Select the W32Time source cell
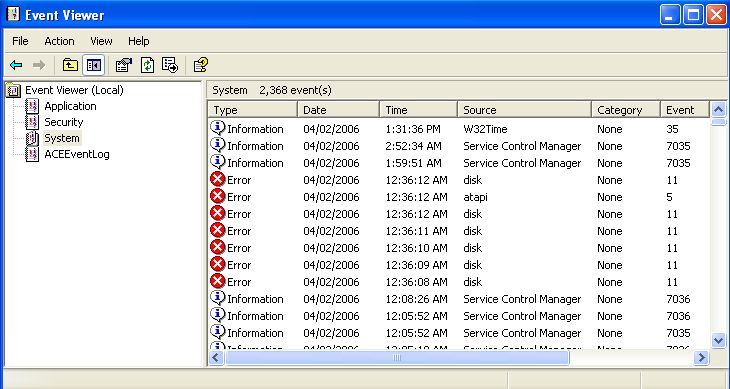 pos(485,129)
